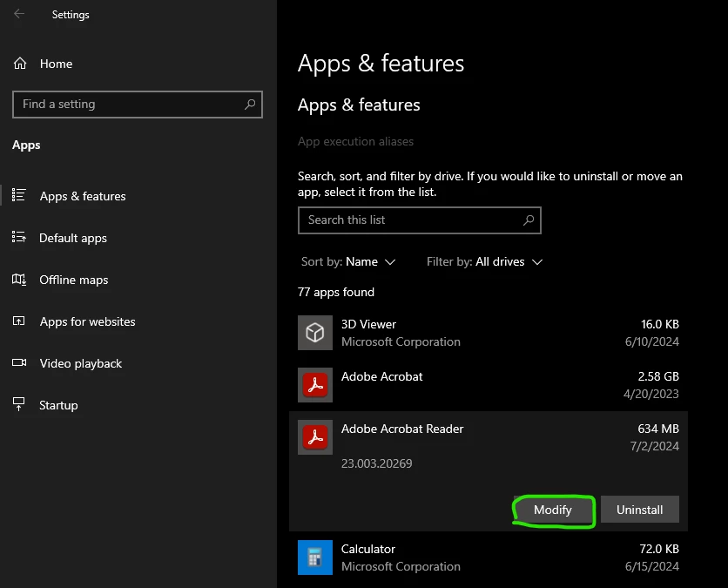Select the 3D Viewer app name
Viewport: 728px width, 588px height.
368,324
